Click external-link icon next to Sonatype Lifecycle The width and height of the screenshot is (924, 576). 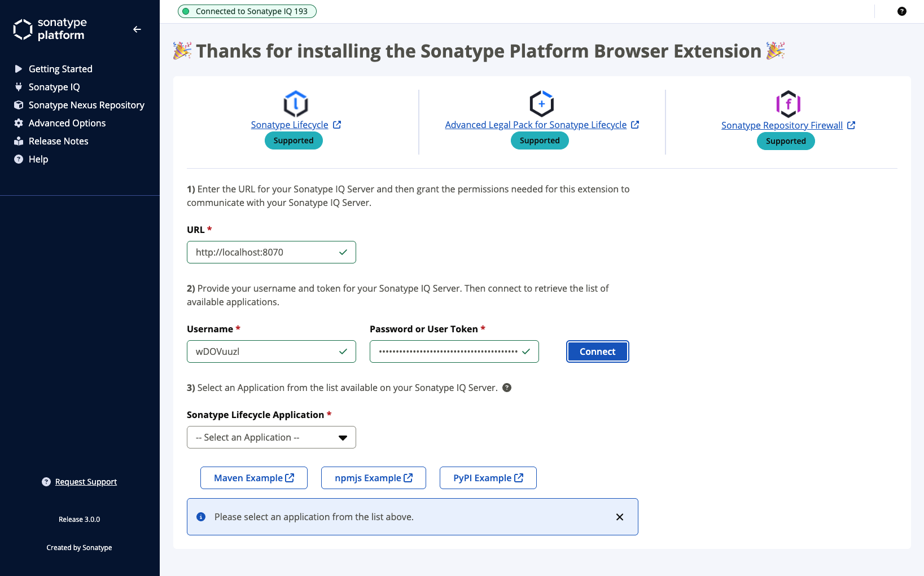click(x=337, y=125)
